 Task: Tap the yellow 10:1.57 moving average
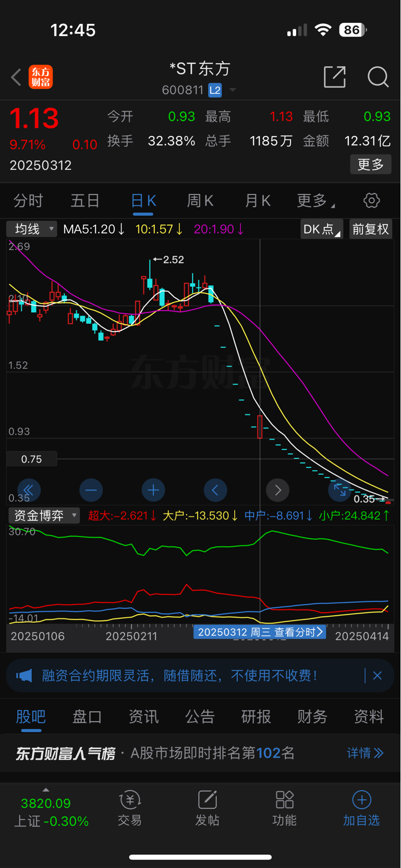pyautogui.click(x=159, y=229)
